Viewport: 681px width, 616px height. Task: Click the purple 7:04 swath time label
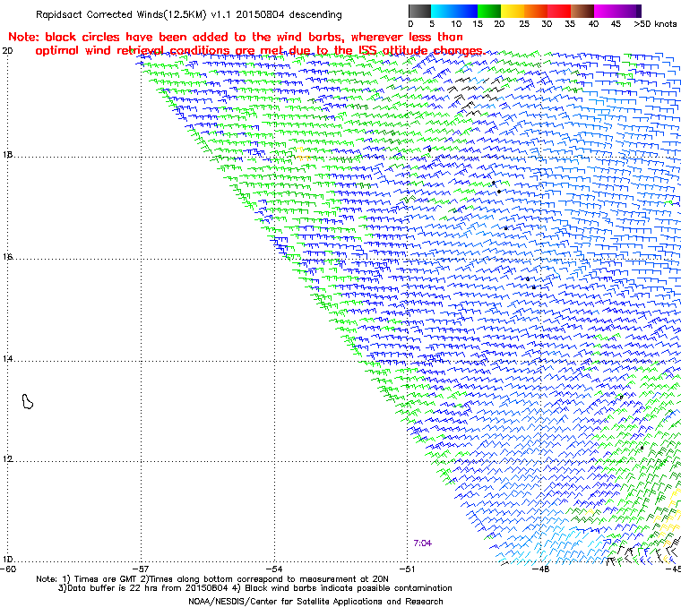(423, 543)
